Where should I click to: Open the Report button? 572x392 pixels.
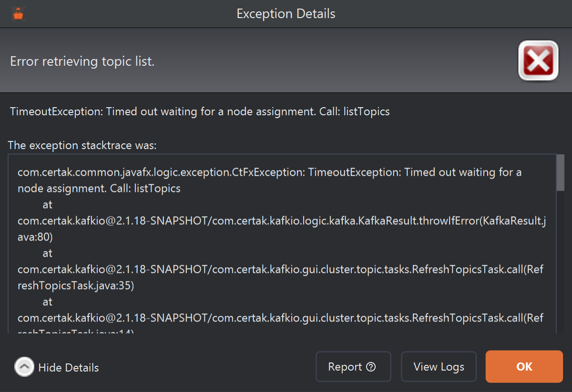[353, 367]
